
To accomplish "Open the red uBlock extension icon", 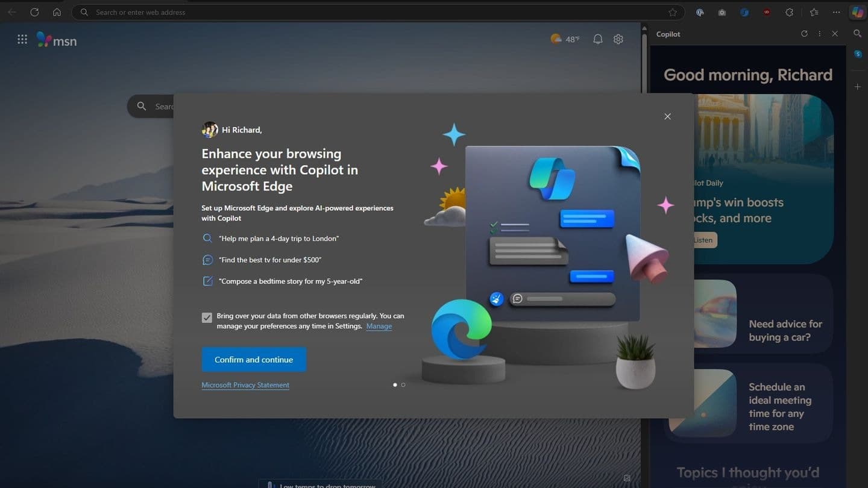I will [767, 12].
